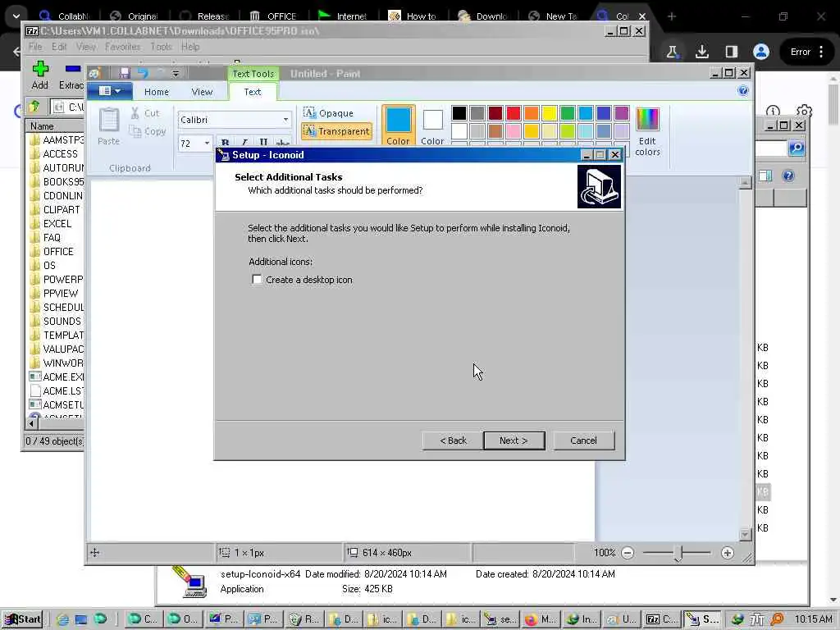840x630 pixels.
Task: Open Chrome profile avatar icon
Action: click(x=760, y=52)
